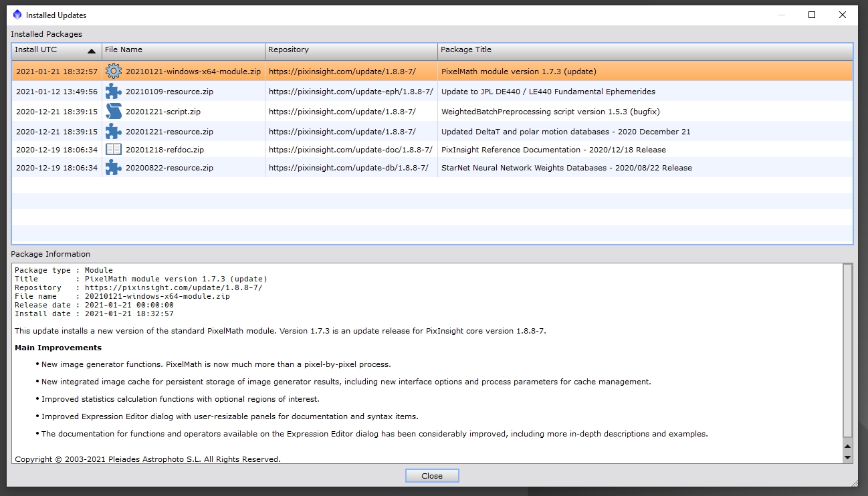Click the gear icon of 20210121-windows-x64-module.zip
This screenshot has height=496, width=868.
[x=114, y=71]
